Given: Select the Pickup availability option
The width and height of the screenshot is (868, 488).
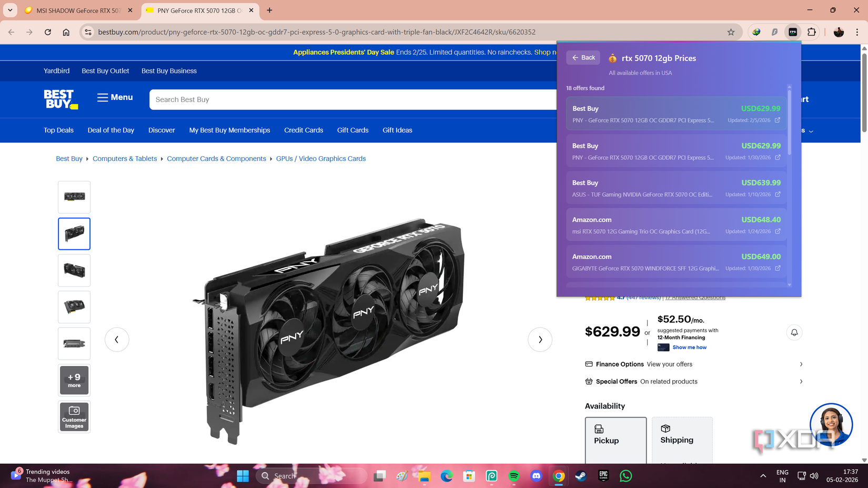Looking at the screenshot, I should click(615, 441).
